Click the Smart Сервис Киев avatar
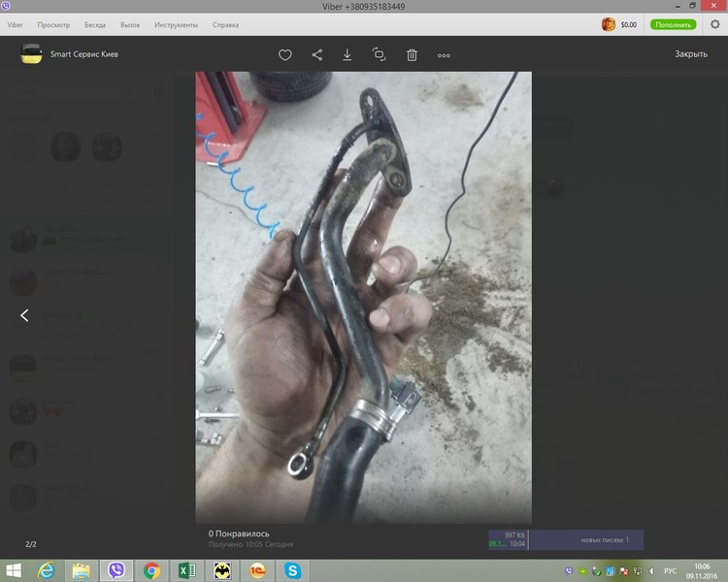This screenshot has height=582, width=728. click(32, 54)
